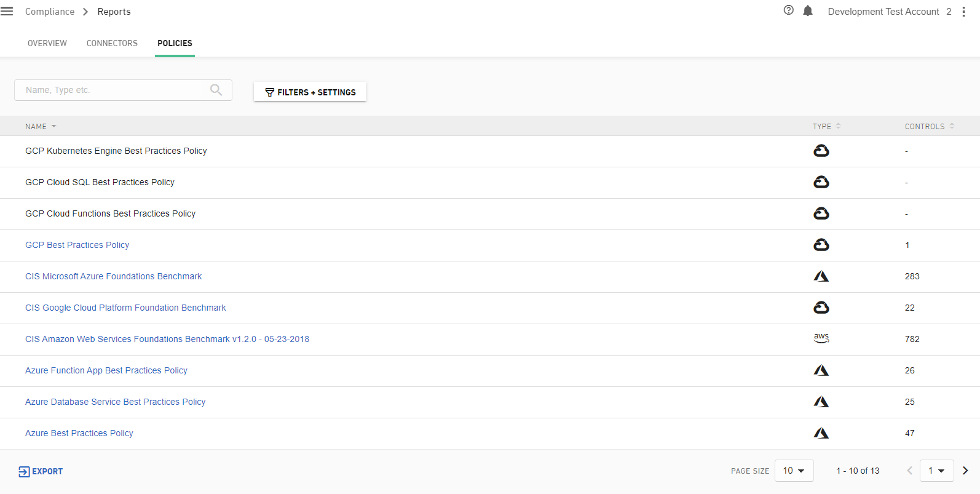Switch to the Connectors tab
Viewport: 980px width, 494px height.
(x=112, y=43)
